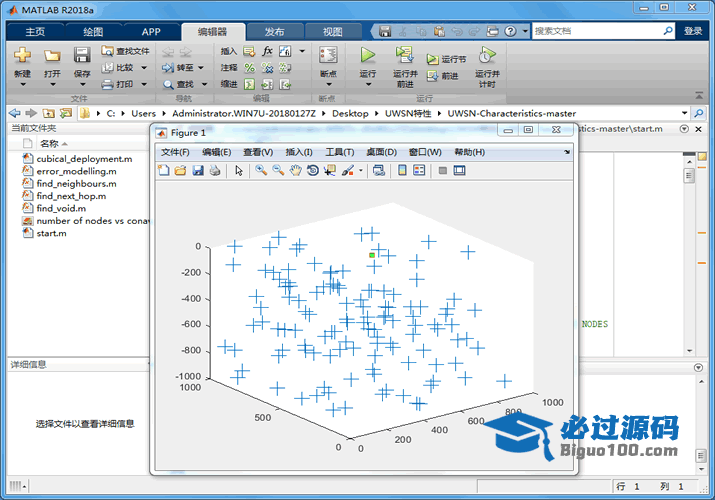
Task: Run the script with the green Run arrow
Action: (368, 55)
